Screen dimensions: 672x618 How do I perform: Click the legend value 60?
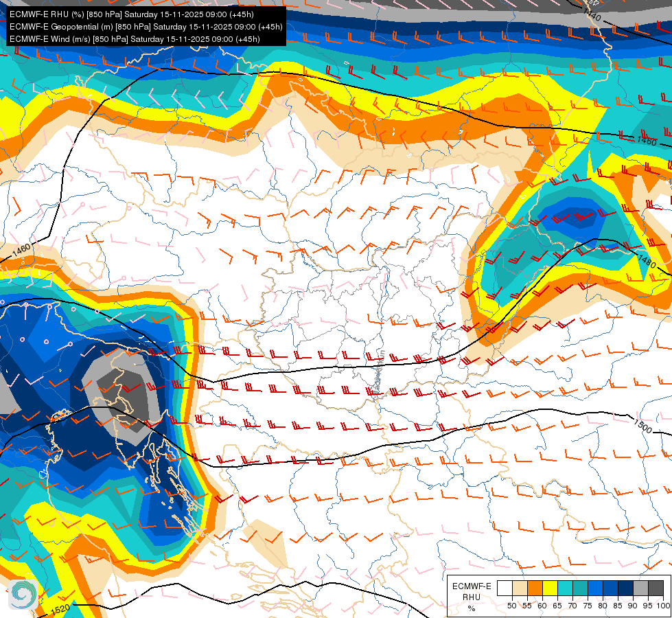542,606
